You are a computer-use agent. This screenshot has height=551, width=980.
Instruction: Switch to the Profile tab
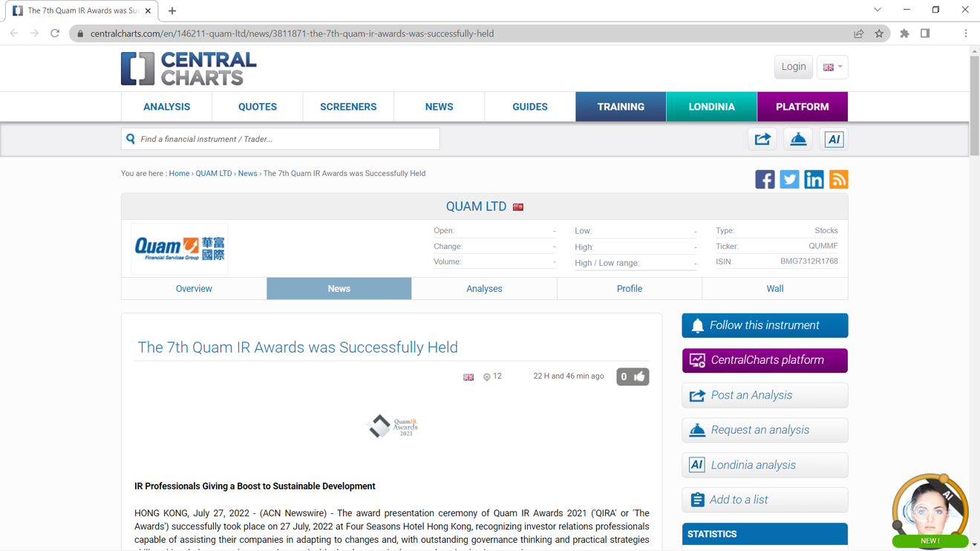(x=630, y=289)
